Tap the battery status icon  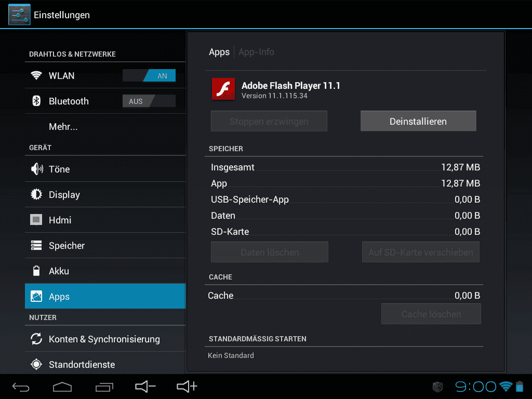tap(520, 386)
